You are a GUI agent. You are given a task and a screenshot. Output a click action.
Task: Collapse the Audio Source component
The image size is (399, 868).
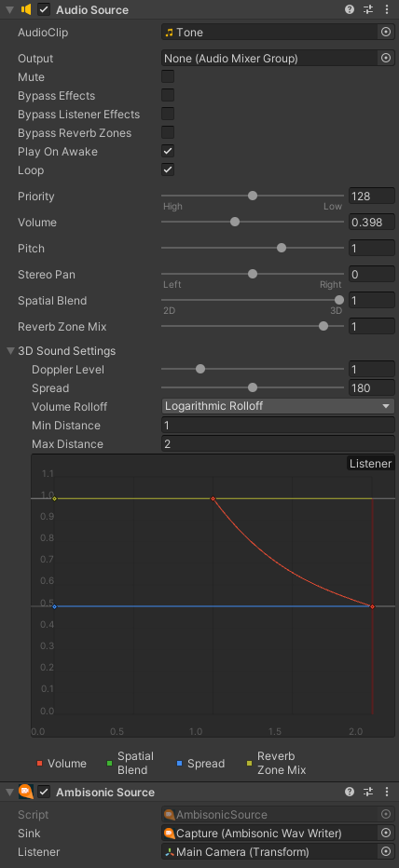(x=9, y=9)
